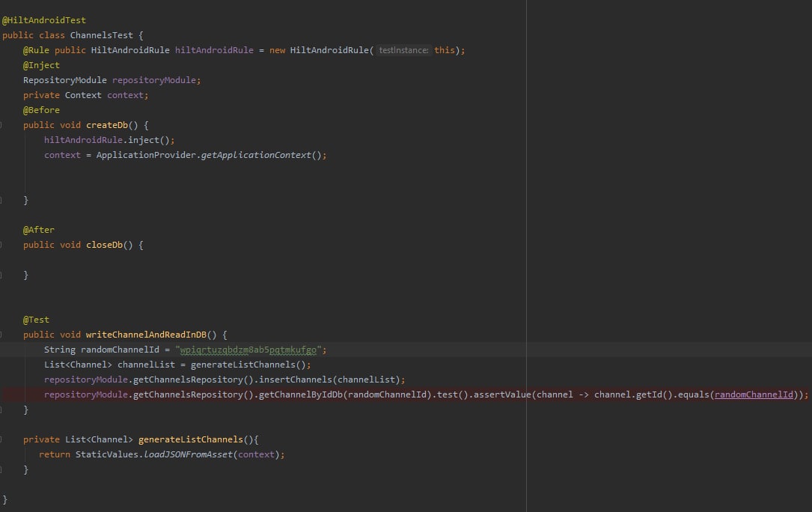Click the 'new' keyword before HiltAndroidRule(
Viewport: 812px width, 512px height.
coord(277,50)
